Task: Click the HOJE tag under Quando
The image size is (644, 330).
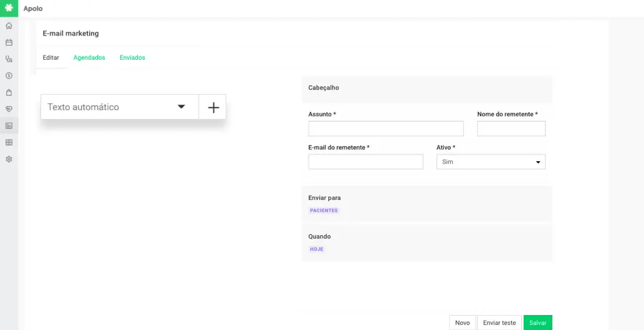Action: pyautogui.click(x=317, y=249)
